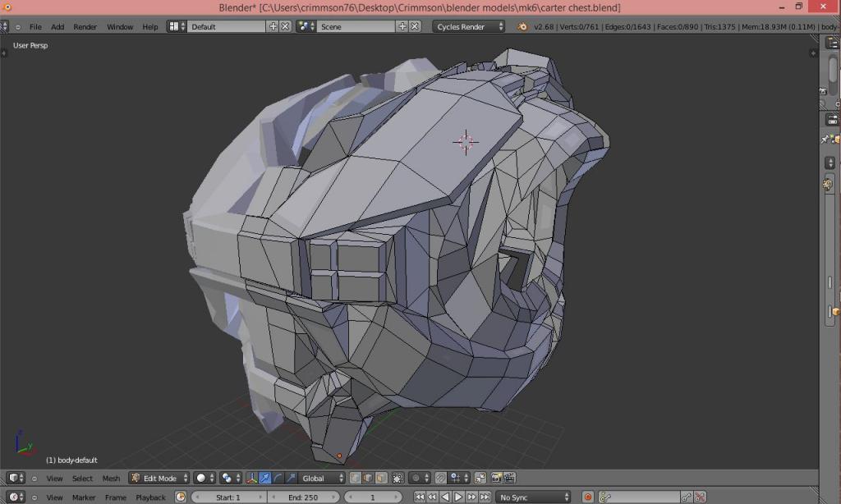
Task: Toggle the 3D manipulator widget
Action: pyautogui.click(x=251, y=478)
